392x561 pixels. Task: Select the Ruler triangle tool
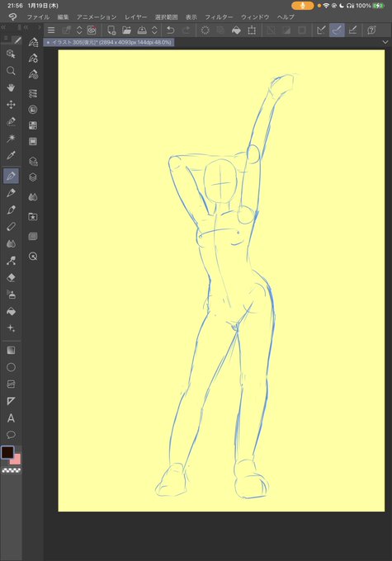11,401
